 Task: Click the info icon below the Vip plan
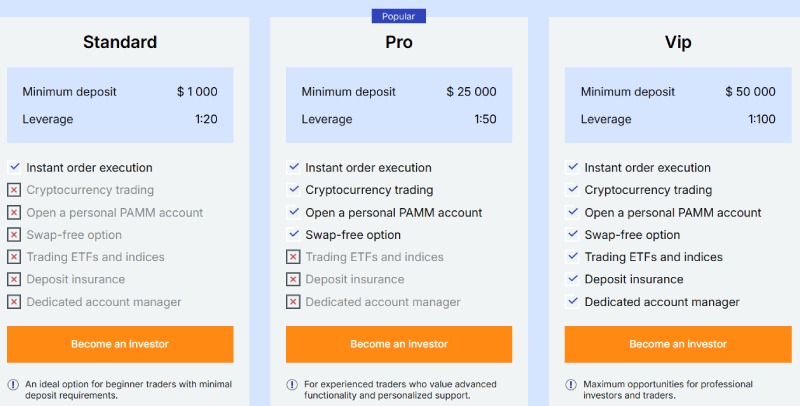point(571,384)
